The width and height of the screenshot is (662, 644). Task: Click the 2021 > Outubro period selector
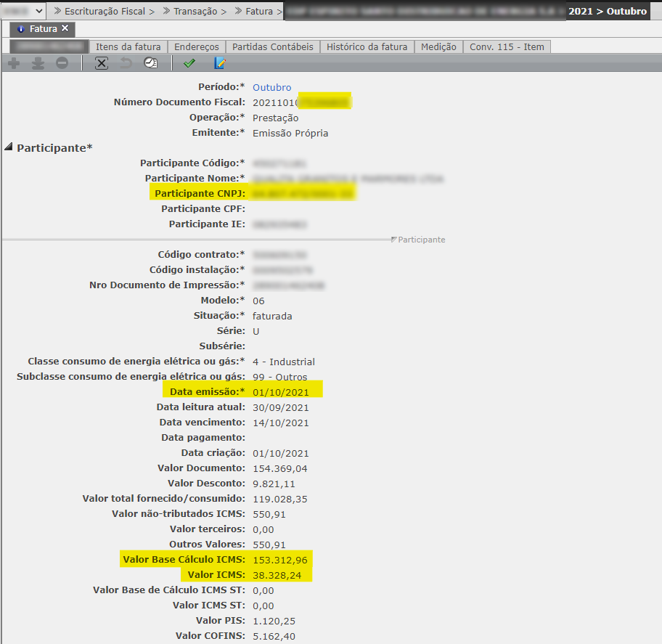(607, 12)
